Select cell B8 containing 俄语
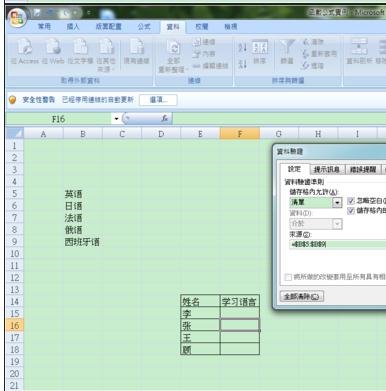Screen dimensions: 386x391 coord(82,230)
